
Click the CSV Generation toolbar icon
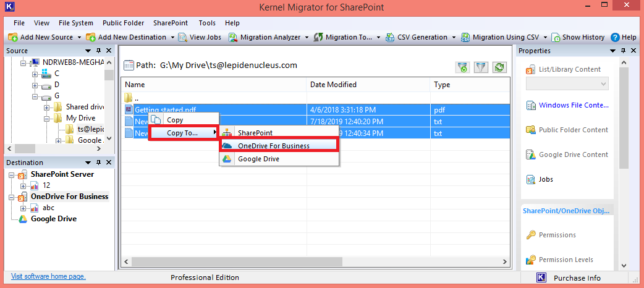coord(390,37)
